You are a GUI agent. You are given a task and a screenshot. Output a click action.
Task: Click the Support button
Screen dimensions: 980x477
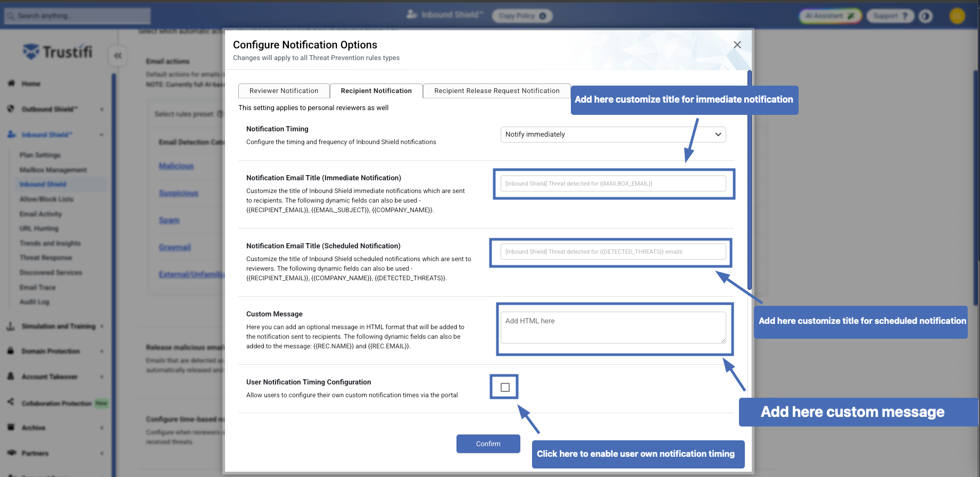click(x=890, y=16)
